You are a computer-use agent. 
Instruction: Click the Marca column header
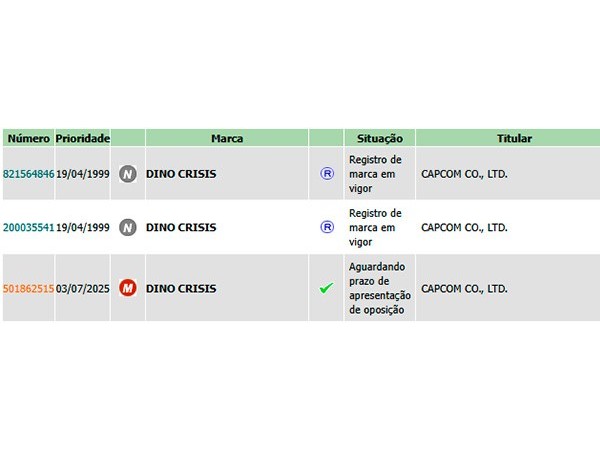coord(227,138)
